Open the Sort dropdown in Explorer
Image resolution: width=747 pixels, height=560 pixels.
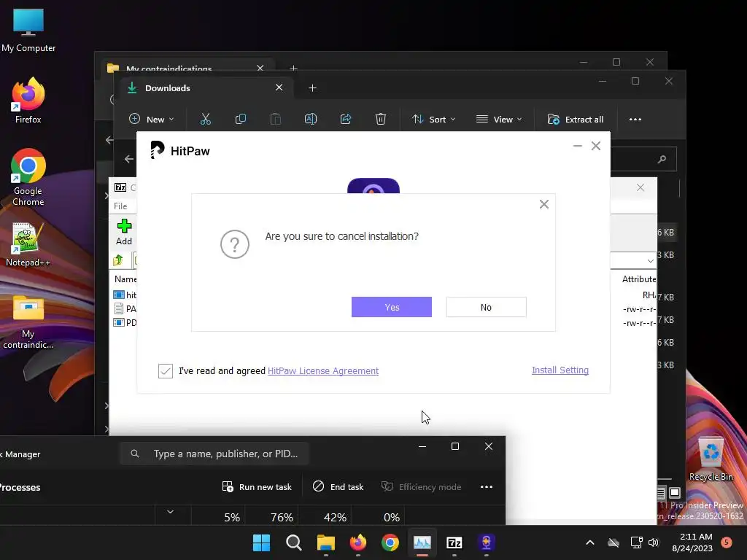click(x=433, y=119)
